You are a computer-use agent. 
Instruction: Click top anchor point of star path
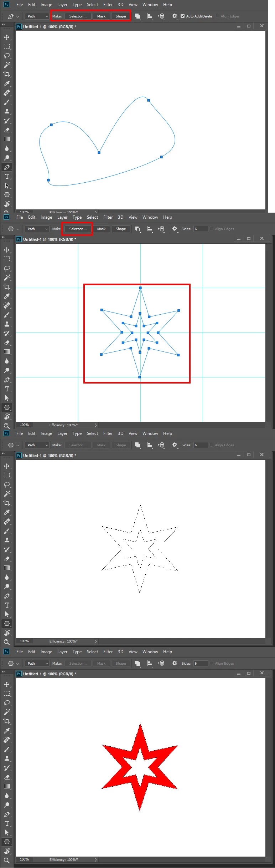pos(140,288)
